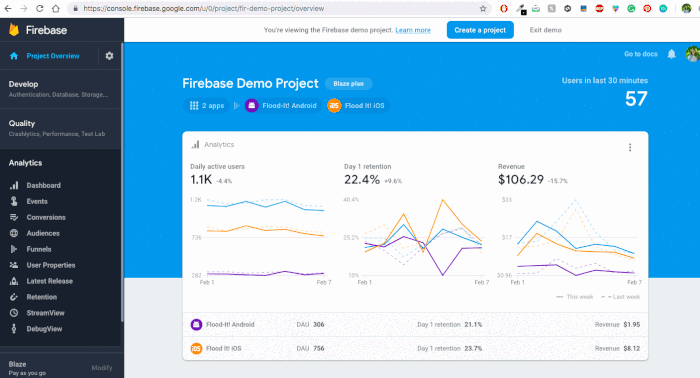Viewport: 700px width, 378px height.
Task: Reload the browser page
Action: pyautogui.click(x=40, y=8)
